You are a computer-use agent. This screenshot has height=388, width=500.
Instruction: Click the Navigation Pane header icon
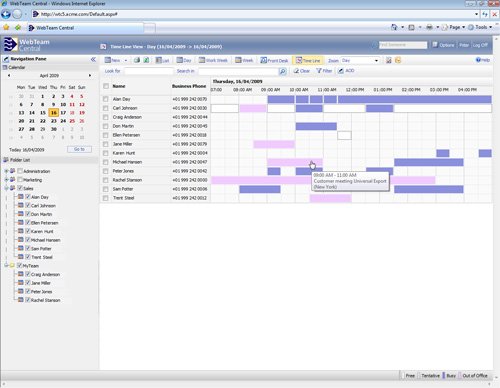(x=6, y=59)
